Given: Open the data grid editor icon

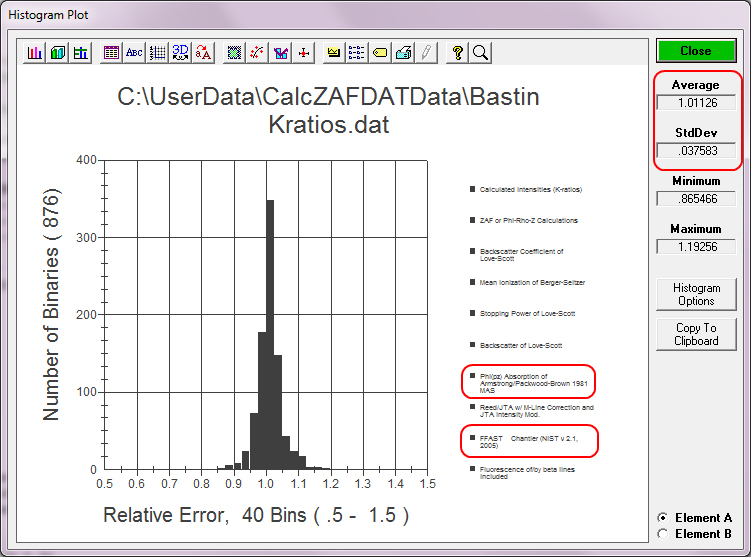Looking at the screenshot, I should click(x=112, y=53).
